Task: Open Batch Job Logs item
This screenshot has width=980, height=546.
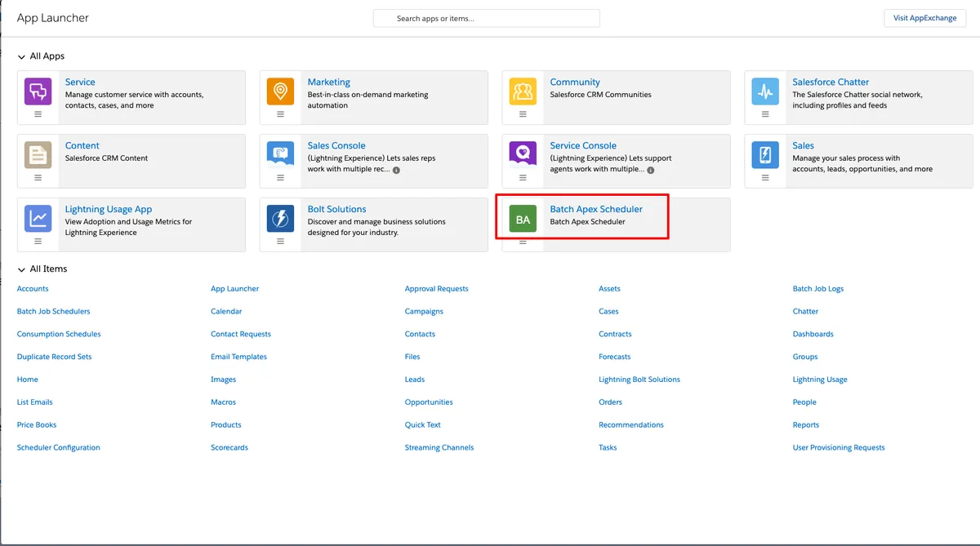Action: pyautogui.click(x=818, y=289)
